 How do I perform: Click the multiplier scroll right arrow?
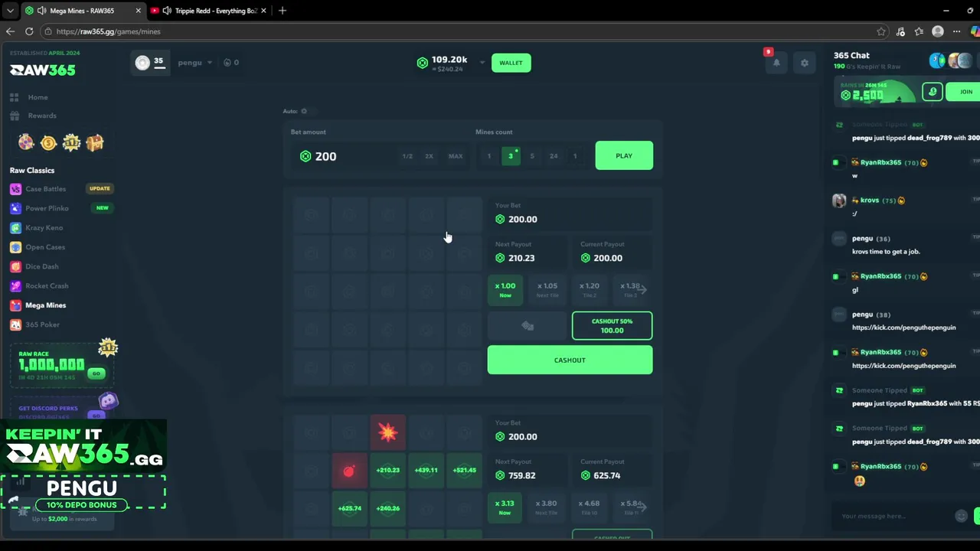tap(642, 289)
